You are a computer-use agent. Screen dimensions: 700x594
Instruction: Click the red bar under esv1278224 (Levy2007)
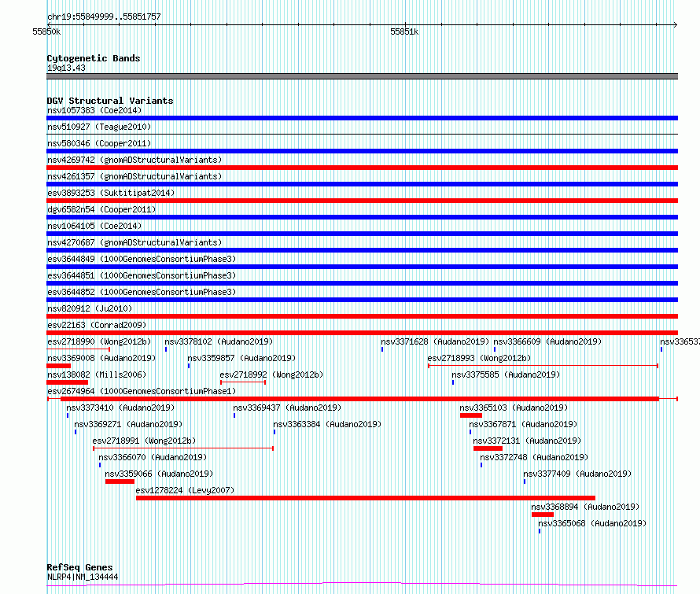(365, 497)
